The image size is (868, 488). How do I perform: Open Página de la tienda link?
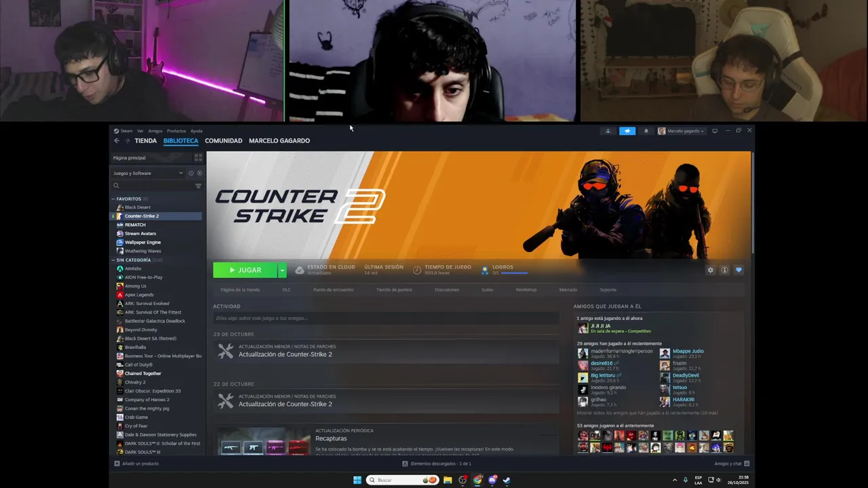click(240, 289)
